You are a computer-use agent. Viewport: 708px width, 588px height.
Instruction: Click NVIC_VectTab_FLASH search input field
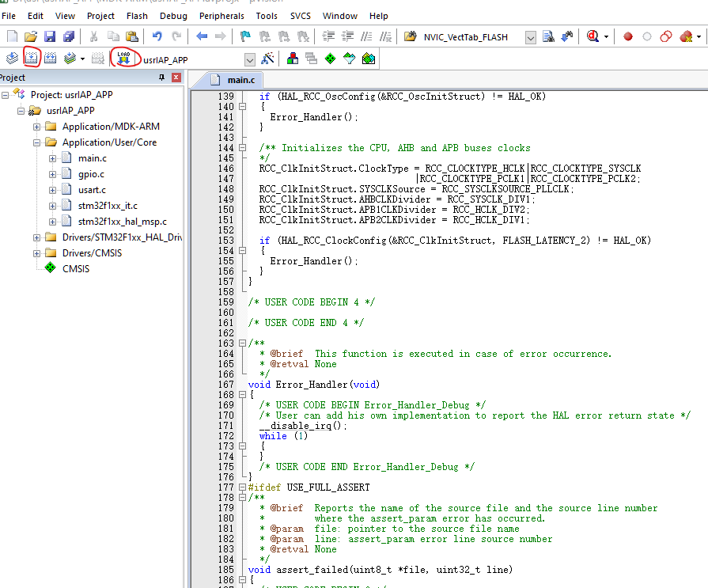click(473, 37)
